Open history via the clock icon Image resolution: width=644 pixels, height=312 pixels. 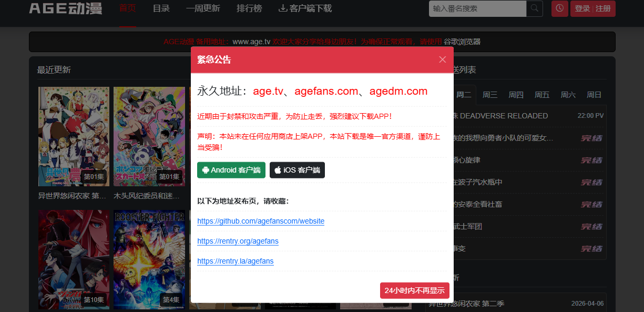(559, 8)
